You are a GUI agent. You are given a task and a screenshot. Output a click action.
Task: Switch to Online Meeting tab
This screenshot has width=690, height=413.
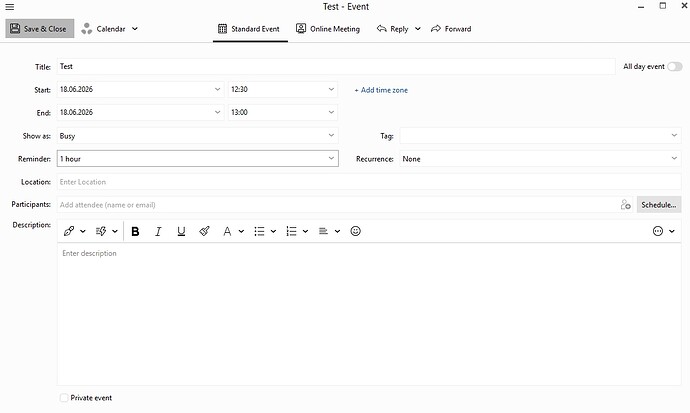[328, 29]
